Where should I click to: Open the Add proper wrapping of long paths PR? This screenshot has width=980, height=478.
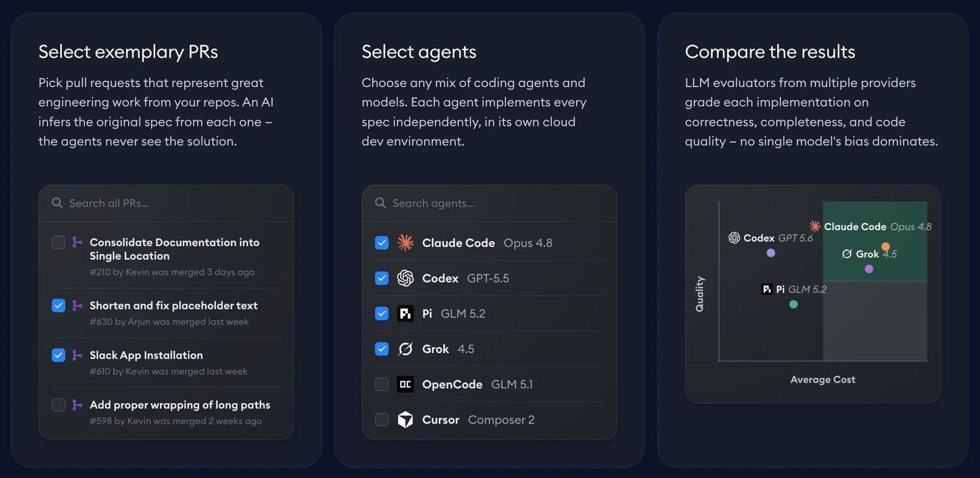pos(180,405)
